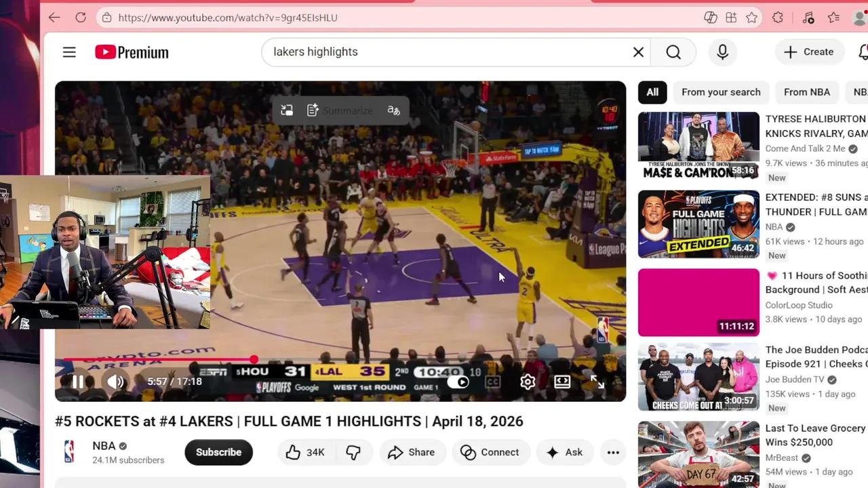Click Summarize in video overlay toolbar
This screenshot has height=488, width=868.
click(340, 110)
